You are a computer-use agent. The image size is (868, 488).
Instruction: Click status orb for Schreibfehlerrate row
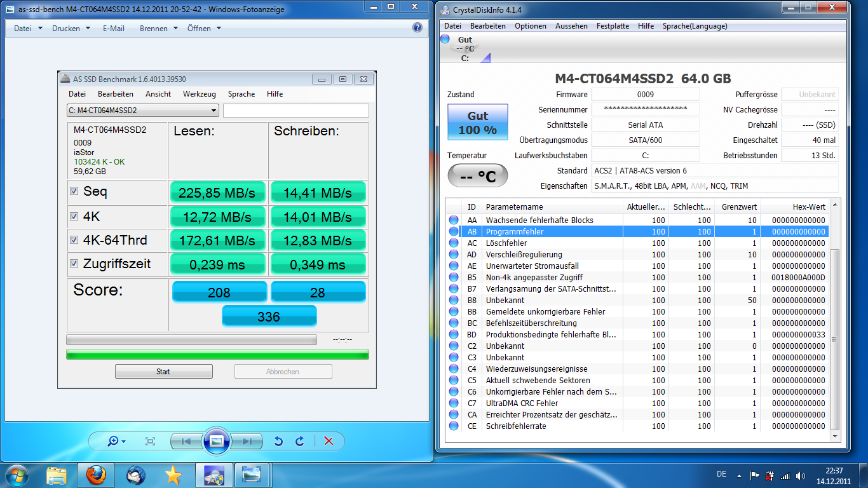454,426
